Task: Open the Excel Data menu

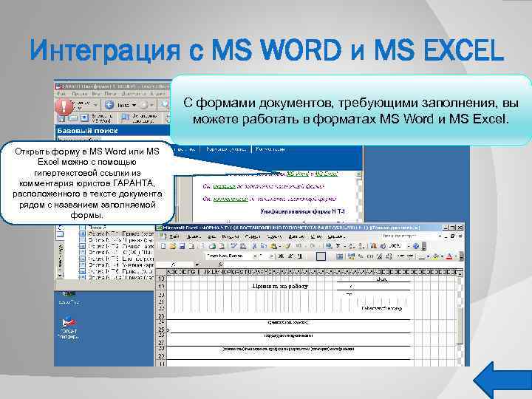Action: point(296,236)
